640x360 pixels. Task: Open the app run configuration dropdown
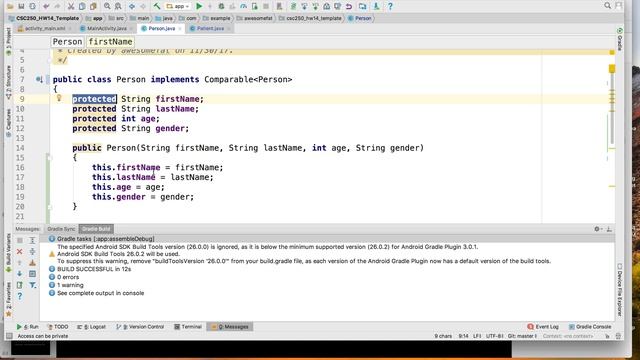point(178,6)
